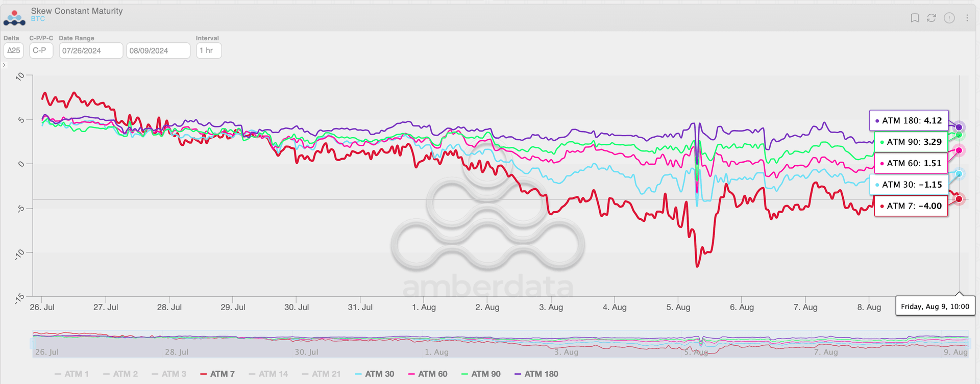Show the ATM 21 series
This screenshot has height=384, width=980.
click(x=322, y=374)
